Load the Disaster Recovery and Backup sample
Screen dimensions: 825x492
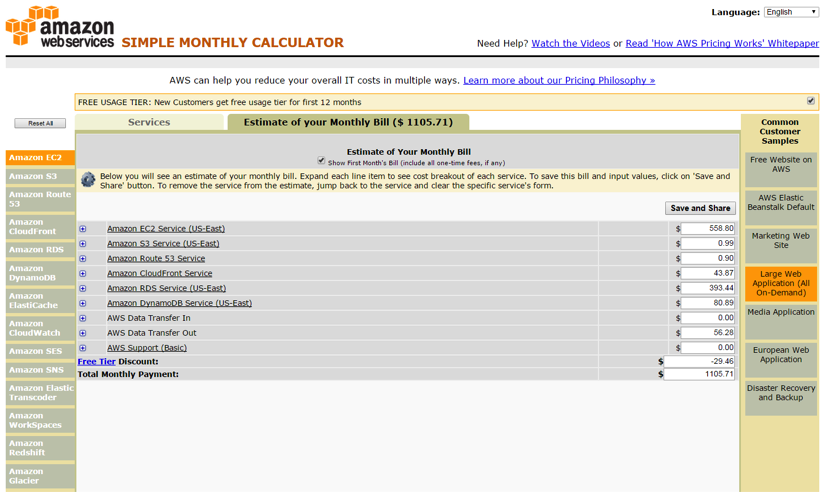(x=781, y=398)
